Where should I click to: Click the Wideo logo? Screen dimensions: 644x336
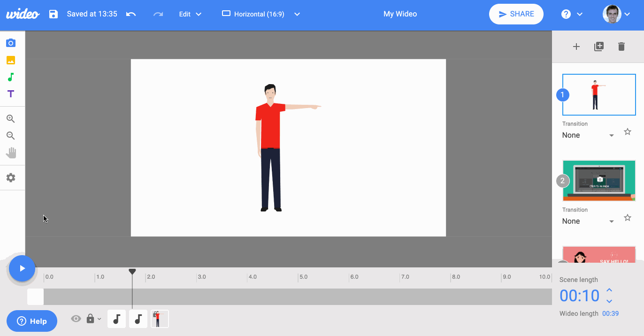[x=23, y=14]
